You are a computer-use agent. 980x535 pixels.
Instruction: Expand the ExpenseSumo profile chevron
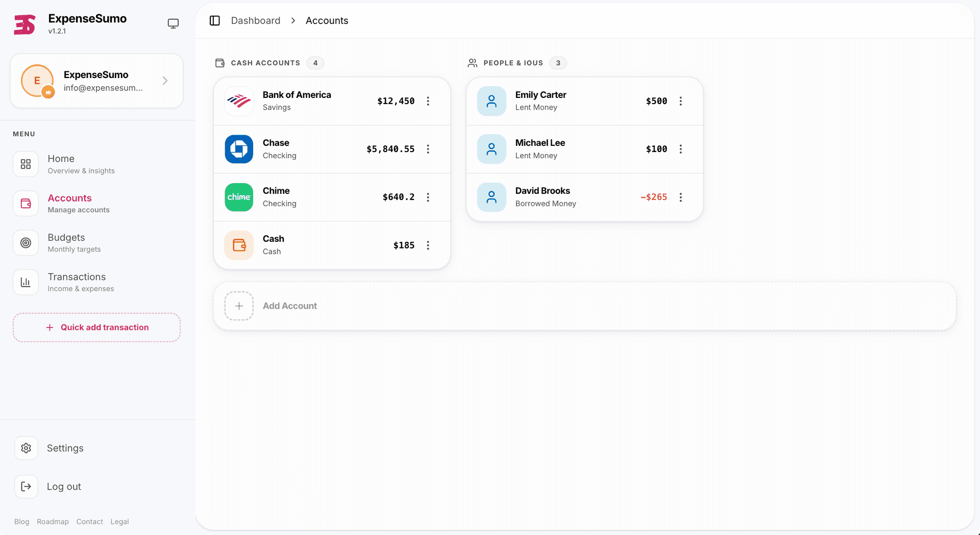pyautogui.click(x=165, y=81)
